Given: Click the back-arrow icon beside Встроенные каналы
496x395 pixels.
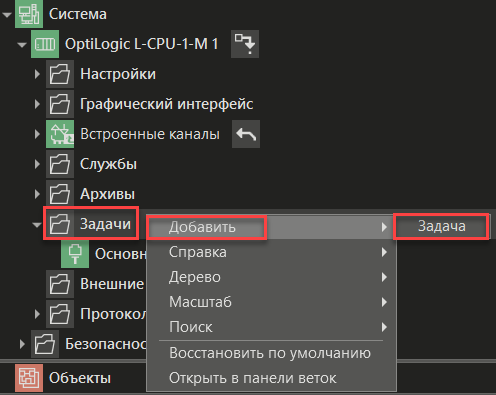Looking at the screenshot, I should pos(246,134).
